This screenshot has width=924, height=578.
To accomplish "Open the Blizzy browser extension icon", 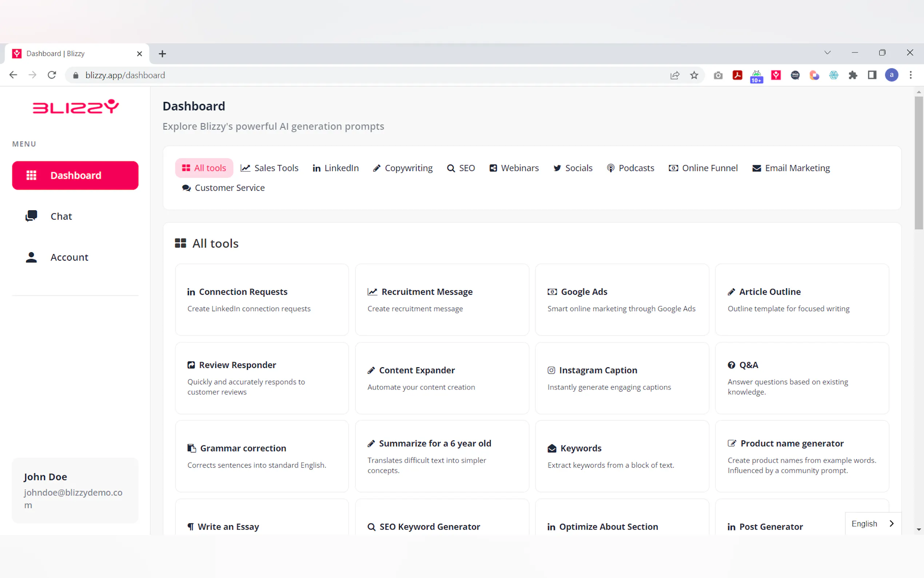I will (776, 75).
